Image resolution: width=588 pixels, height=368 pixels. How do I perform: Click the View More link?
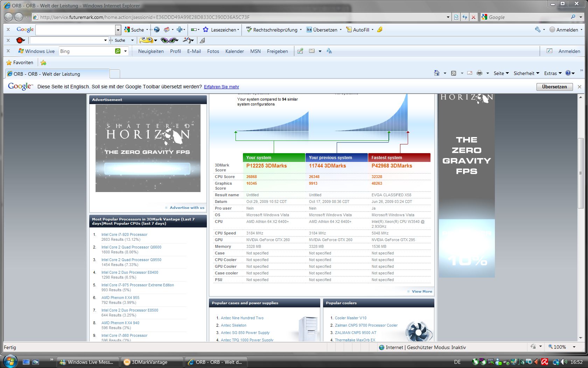[422, 291]
